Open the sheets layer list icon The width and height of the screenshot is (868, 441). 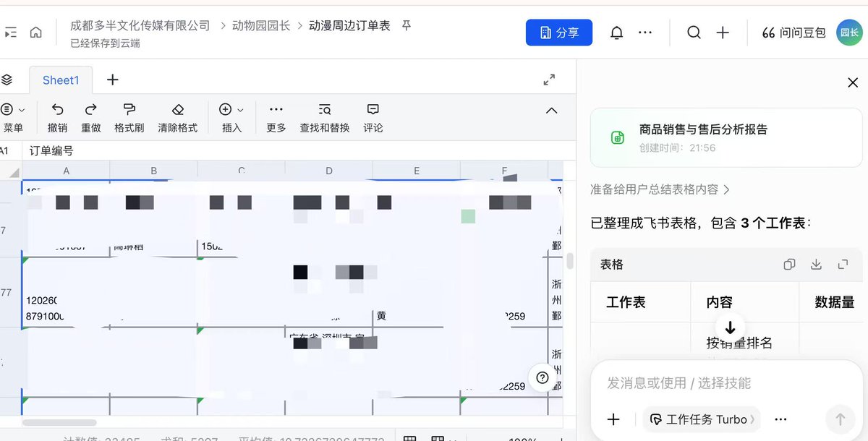(x=7, y=80)
